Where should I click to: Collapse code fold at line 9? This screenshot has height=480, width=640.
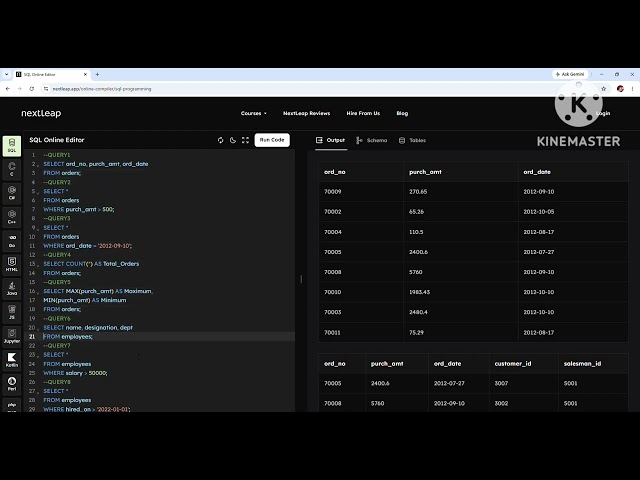(x=38, y=229)
